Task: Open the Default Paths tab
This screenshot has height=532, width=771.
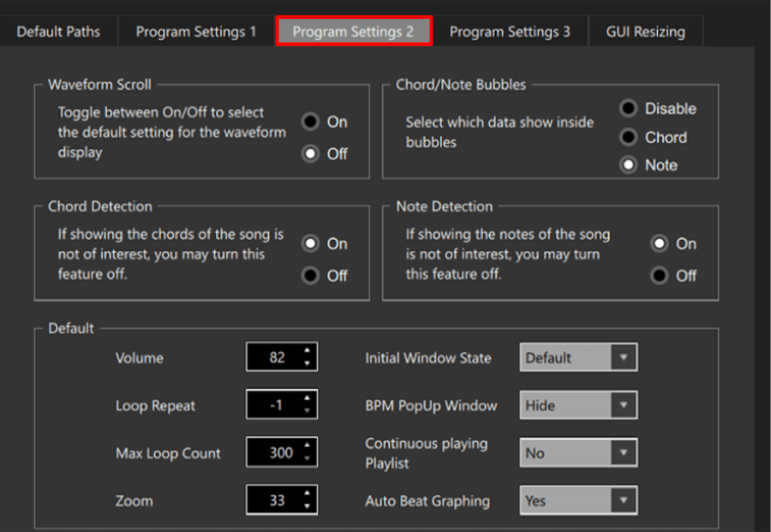Action: tap(58, 32)
